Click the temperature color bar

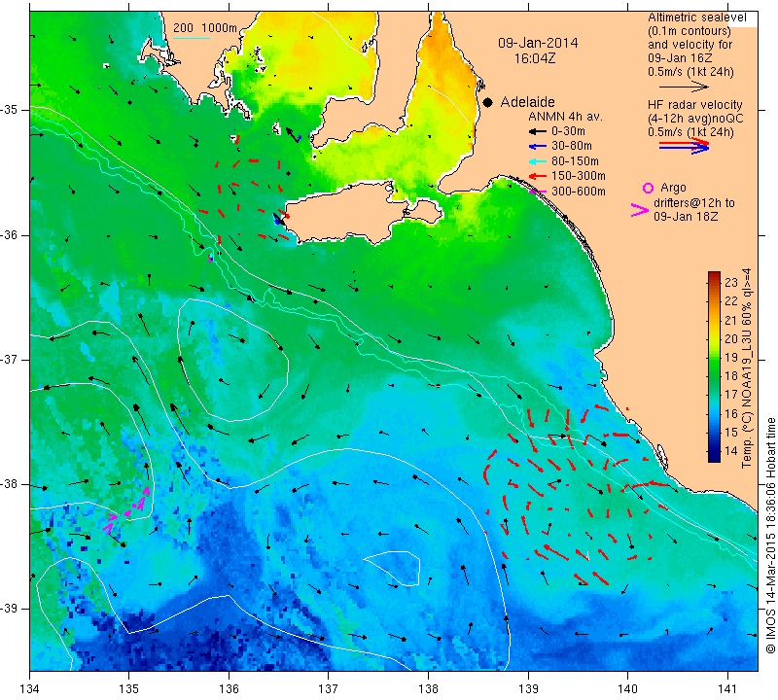pos(714,367)
